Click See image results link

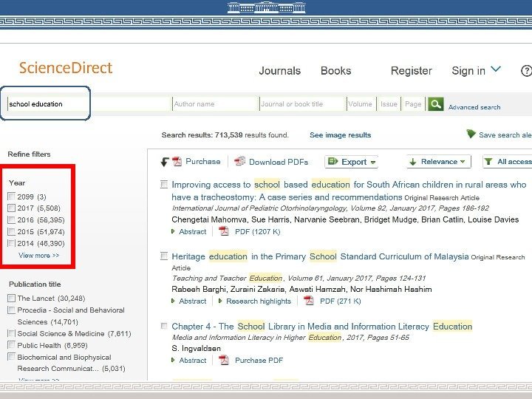coord(341,135)
